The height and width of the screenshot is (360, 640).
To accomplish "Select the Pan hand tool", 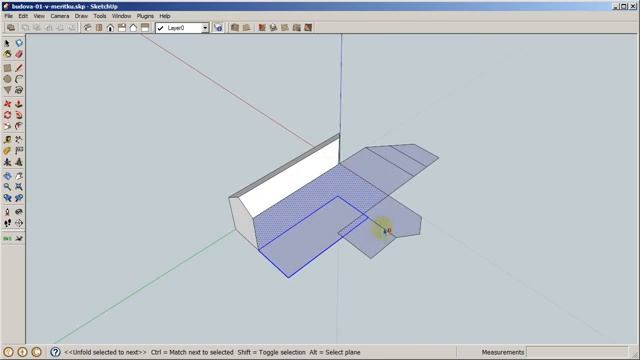I will pos(19,176).
